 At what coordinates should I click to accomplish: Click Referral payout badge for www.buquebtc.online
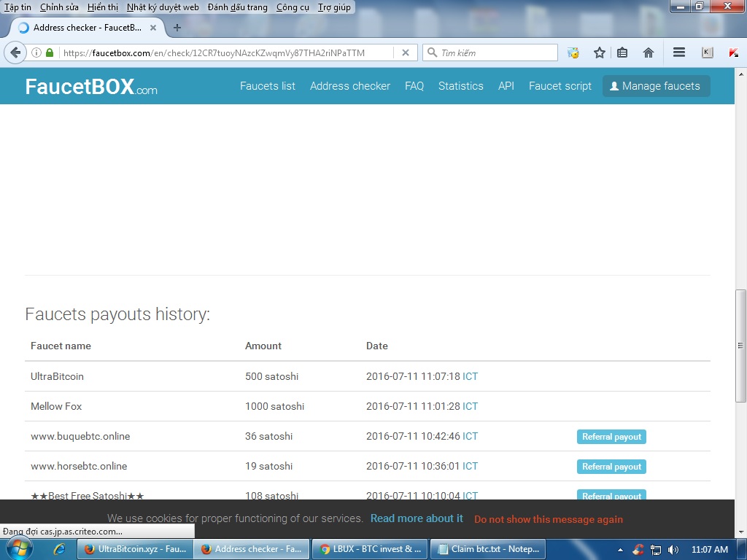point(611,437)
